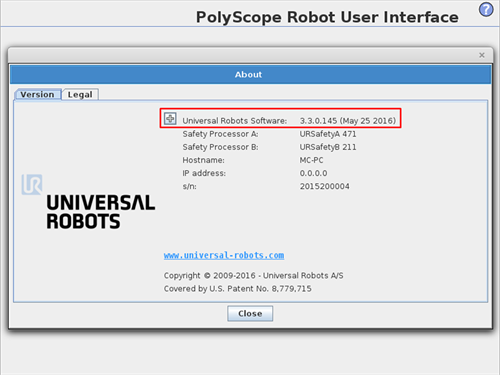Close the About dialog with the X
Screen dimensions: 500x375
click(482, 55)
